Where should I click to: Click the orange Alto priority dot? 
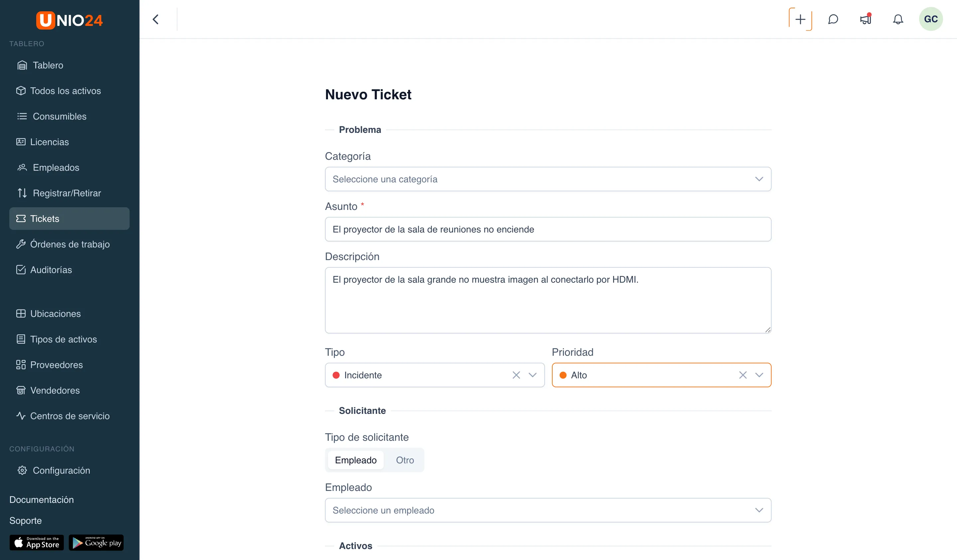point(563,375)
